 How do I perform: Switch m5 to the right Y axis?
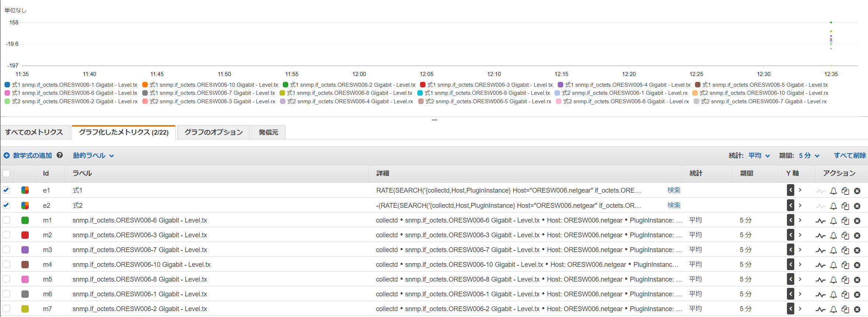(x=800, y=279)
